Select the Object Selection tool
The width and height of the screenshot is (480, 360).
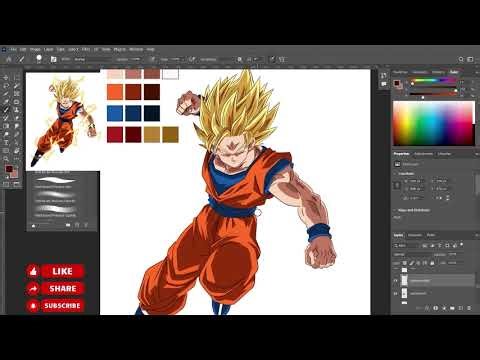point(16,86)
